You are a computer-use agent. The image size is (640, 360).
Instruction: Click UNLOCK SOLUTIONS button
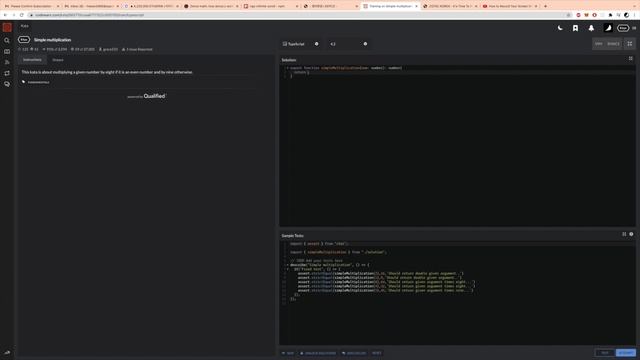click(x=318, y=353)
